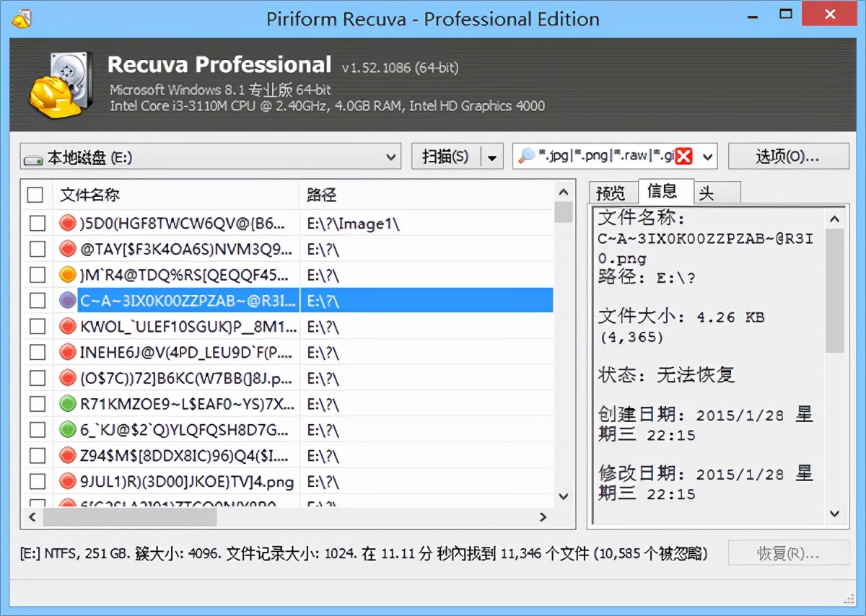Click the red status dot for INEHE6J@V(4PD
Image resolution: width=866 pixels, height=616 pixels.
click(68, 352)
